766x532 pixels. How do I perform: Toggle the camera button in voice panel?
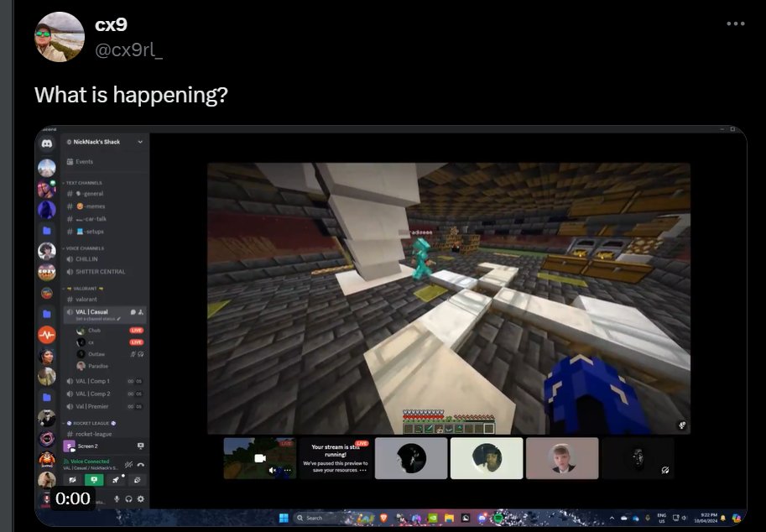point(72,480)
